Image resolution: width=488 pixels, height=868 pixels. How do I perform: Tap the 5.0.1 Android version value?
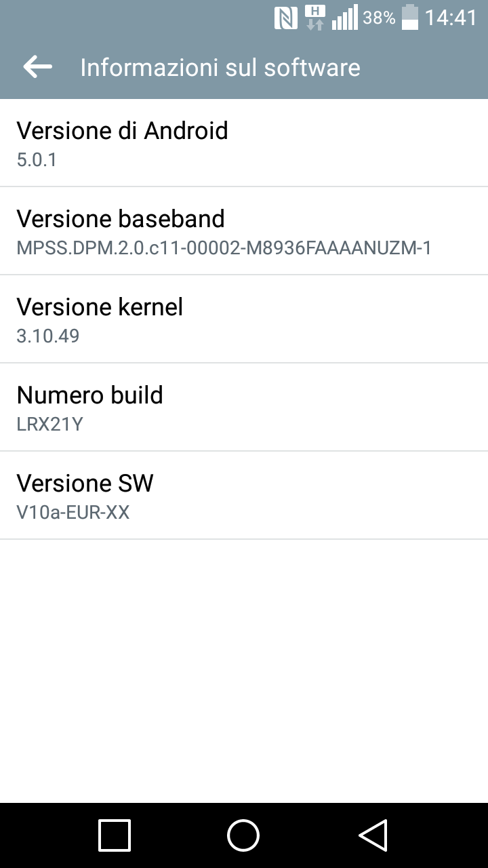(37, 160)
